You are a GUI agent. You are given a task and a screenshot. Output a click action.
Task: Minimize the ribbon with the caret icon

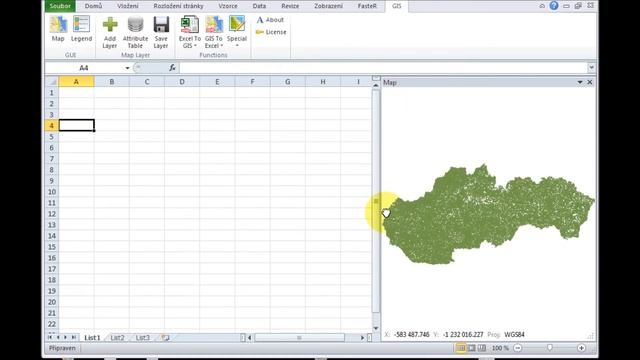click(x=542, y=6)
